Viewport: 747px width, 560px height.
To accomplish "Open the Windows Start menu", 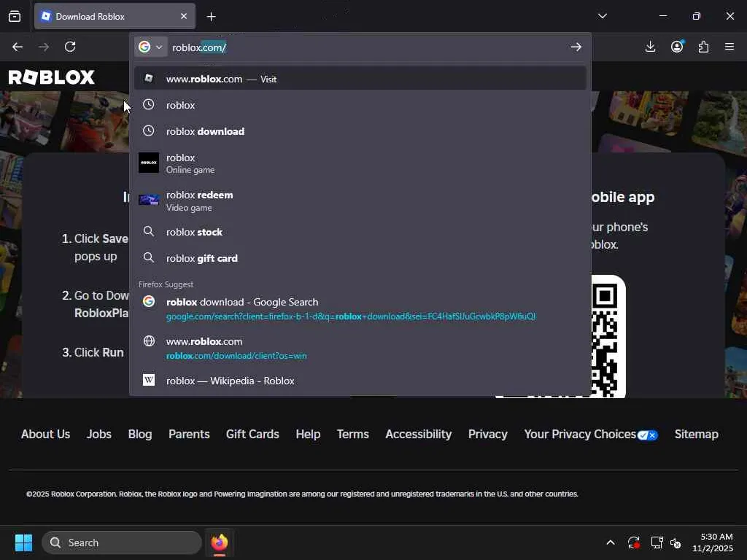I will pyautogui.click(x=23, y=542).
